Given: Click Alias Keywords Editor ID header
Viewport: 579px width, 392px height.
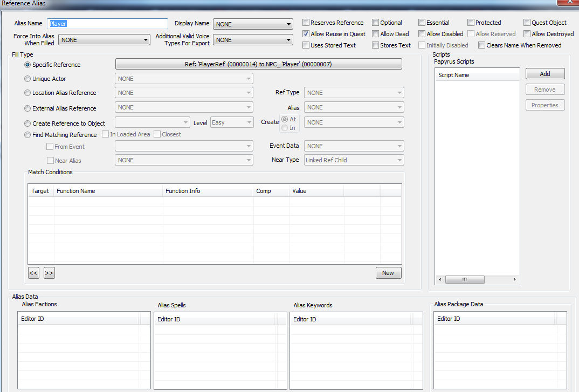Looking at the screenshot, I should pyautogui.click(x=350, y=319).
